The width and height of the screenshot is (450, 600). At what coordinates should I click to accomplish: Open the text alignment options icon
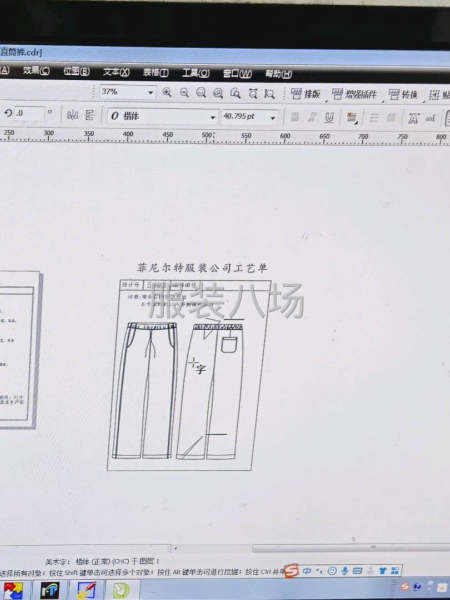click(x=352, y=118)
